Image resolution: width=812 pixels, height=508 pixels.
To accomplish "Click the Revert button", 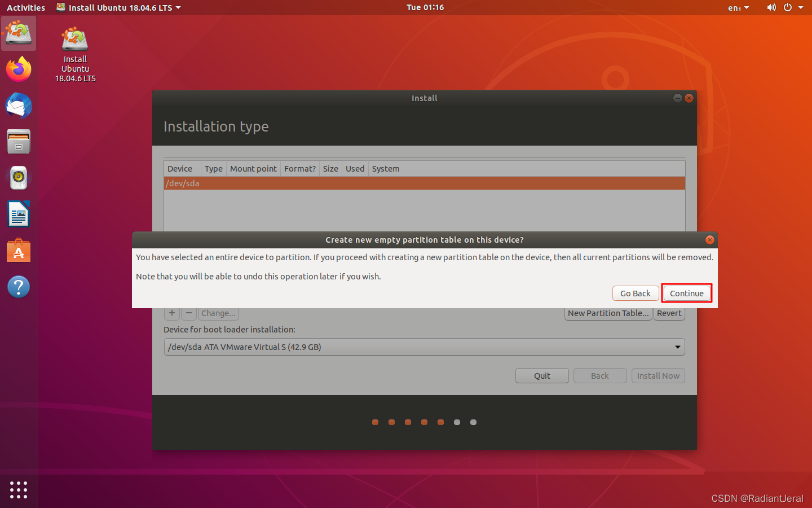I will point(669,313).
